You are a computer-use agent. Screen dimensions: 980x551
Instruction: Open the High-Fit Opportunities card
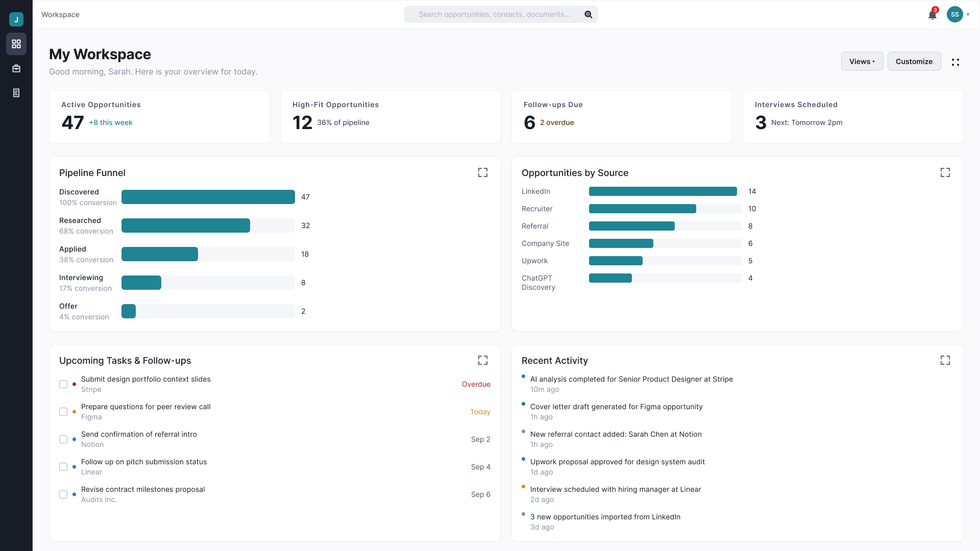[390, 117]
